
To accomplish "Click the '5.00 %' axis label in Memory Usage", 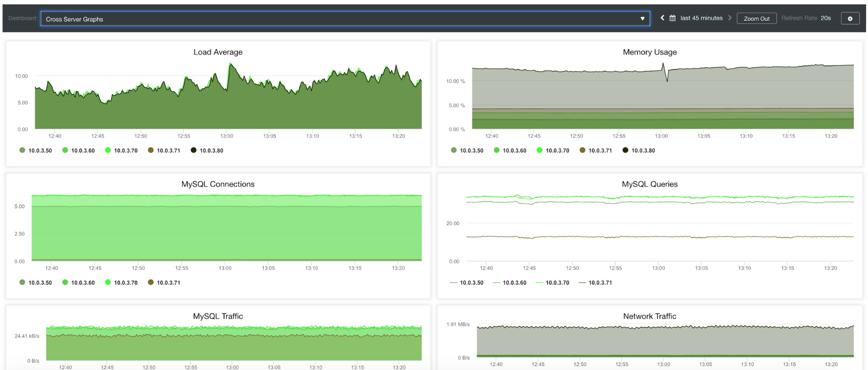I will tap(457, 106).
